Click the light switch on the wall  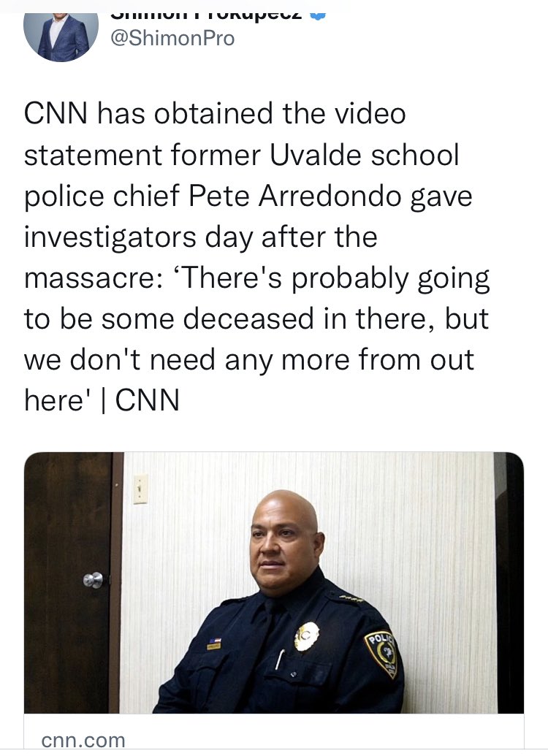[140, 489]
